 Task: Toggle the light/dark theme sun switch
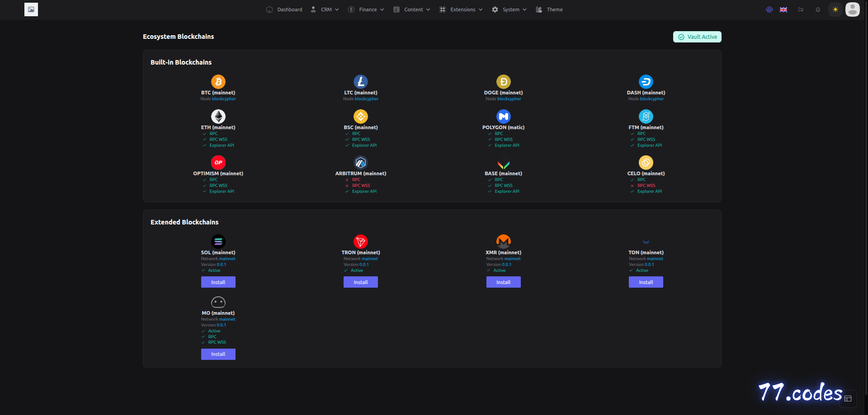pos(835,9)
